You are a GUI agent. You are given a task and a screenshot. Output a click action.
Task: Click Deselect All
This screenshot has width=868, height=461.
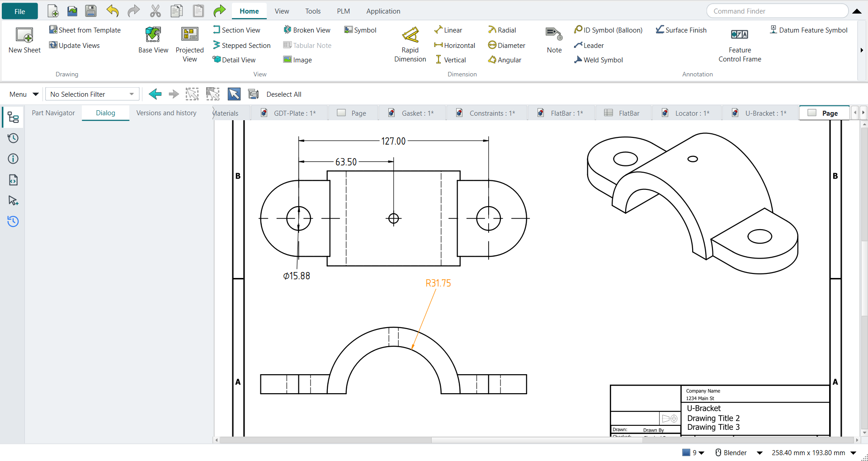(283, 94)
